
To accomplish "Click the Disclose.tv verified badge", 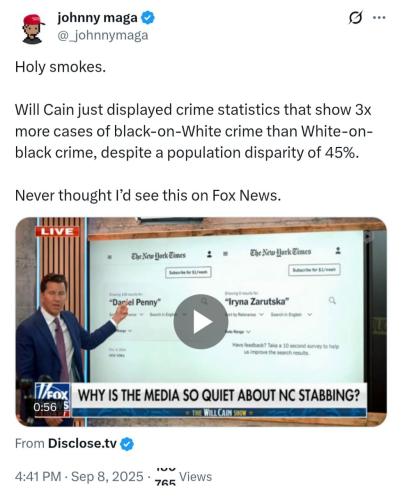I will [x=127, y=444].
